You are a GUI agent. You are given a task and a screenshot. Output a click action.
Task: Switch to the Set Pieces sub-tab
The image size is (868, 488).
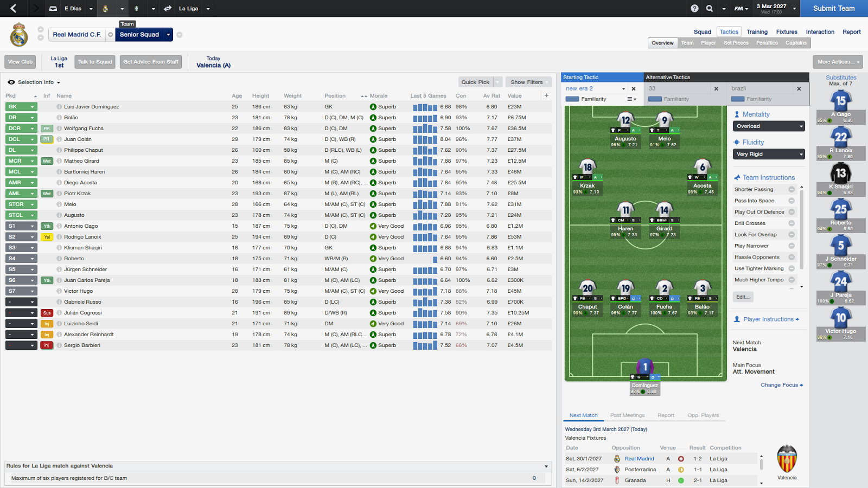coord(736,43)
